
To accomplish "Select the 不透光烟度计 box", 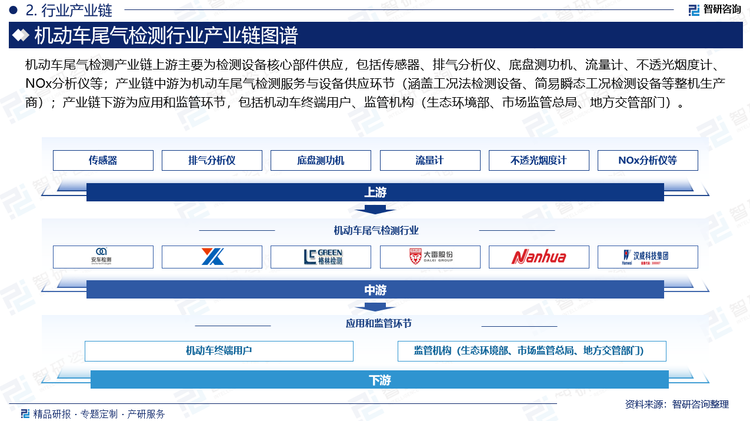I will click(539, 160).
